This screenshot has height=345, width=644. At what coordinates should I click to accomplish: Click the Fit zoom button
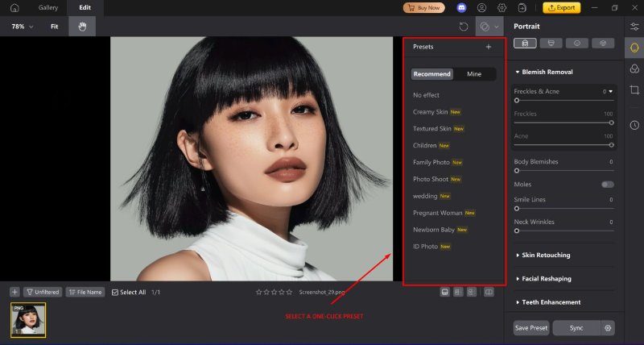(54, 27)
